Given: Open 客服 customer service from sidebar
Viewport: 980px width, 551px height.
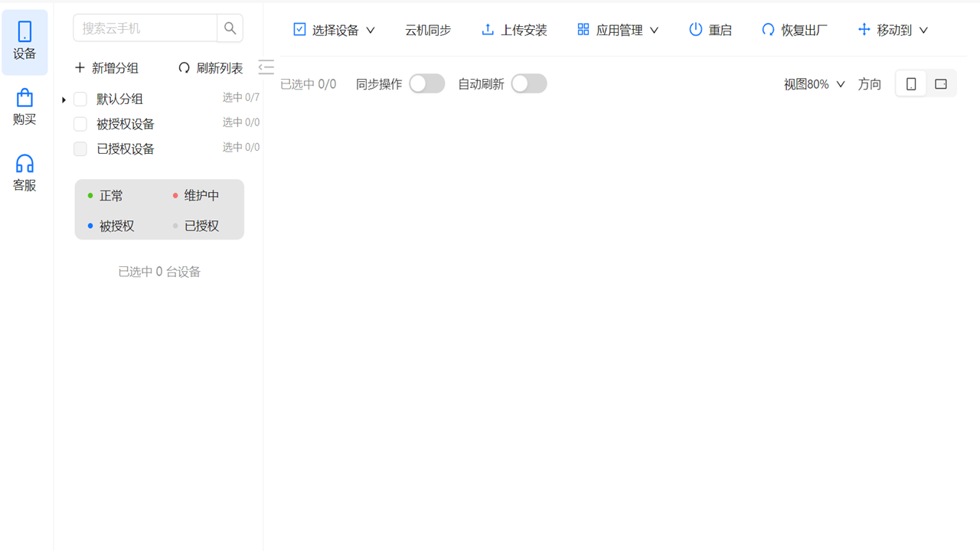Looking at the screenshot, I should coord(24,172).
